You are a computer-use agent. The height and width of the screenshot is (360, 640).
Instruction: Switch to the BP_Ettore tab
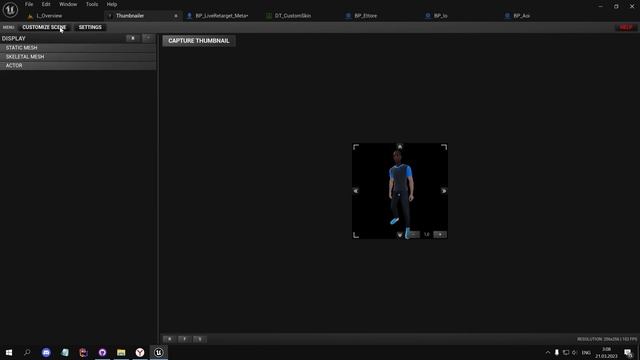[x=366, y=16]
